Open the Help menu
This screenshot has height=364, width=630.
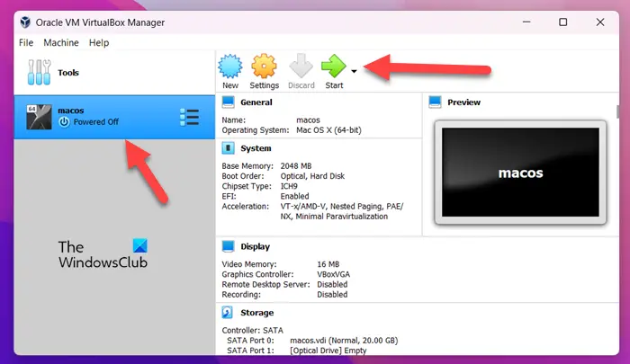click(x=99, y=42)
